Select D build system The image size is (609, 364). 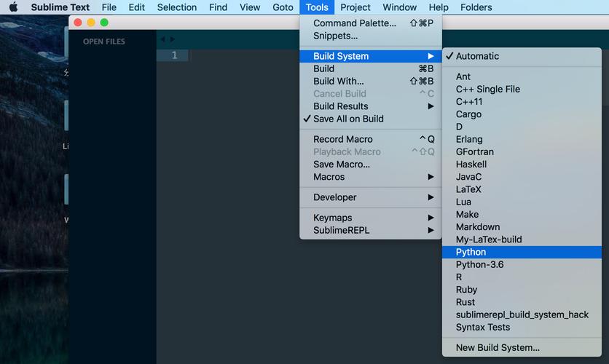pyautogui.click(x=522, y=127)
